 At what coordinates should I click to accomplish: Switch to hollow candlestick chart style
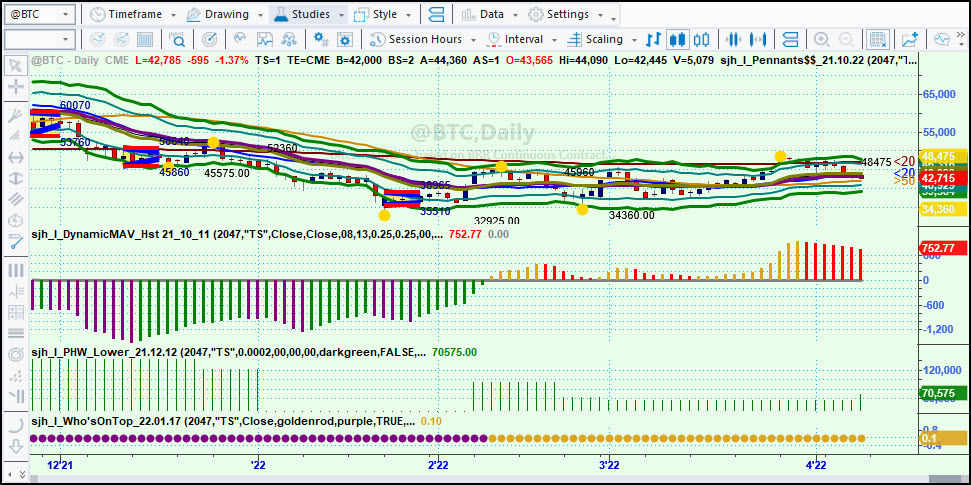701,40
